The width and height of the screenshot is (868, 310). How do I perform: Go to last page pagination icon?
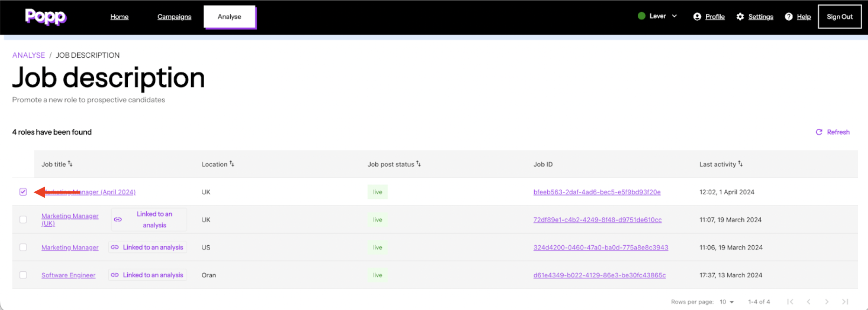pyautogui.click(x=845, y=302)
